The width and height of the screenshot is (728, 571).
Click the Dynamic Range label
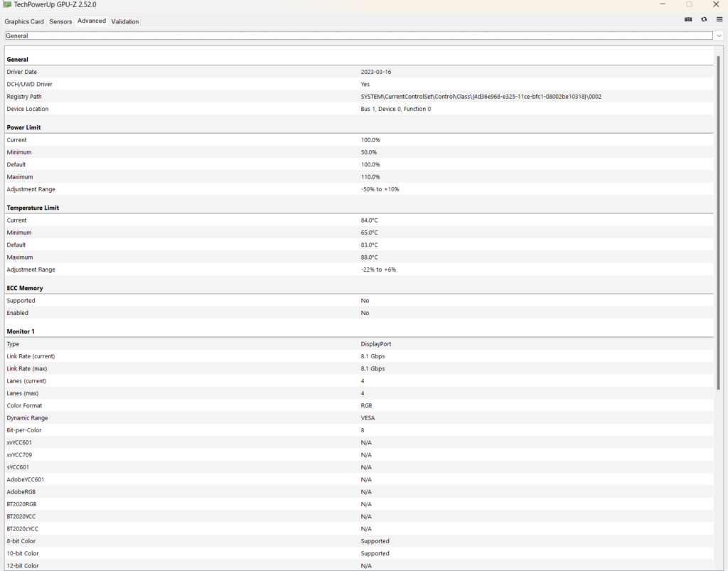tap(28, 418)
